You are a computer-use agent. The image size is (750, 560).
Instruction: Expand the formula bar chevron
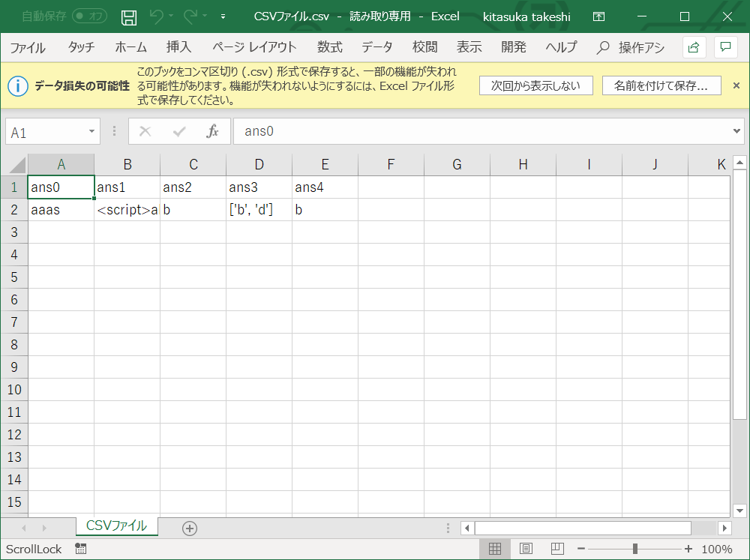pyautogui.click(x=736, y=131)
